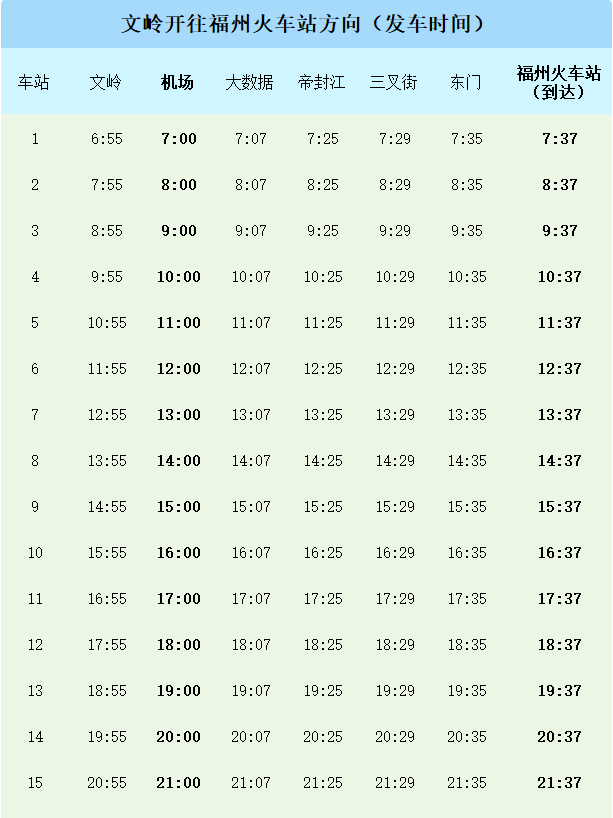Select the 三叉街 column header

click(393, 82)
